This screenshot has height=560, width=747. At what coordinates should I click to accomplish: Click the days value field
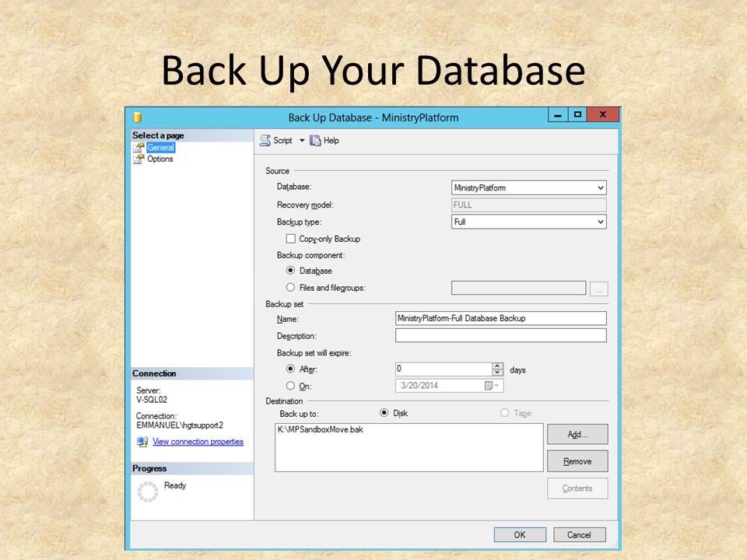point(444,369)
